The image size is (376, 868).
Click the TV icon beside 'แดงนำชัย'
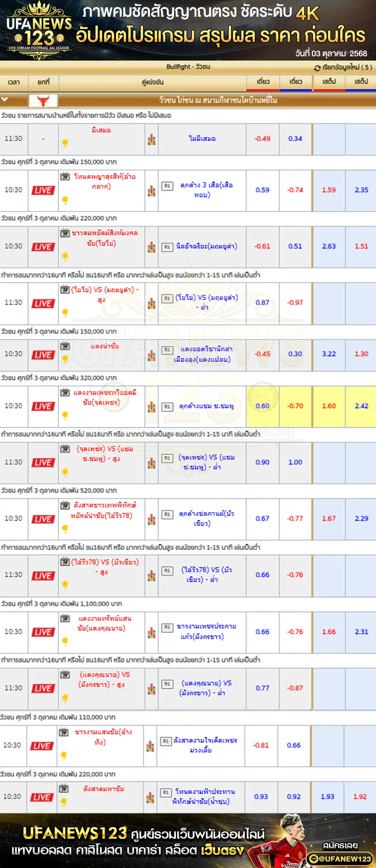[x=65, y=346]
